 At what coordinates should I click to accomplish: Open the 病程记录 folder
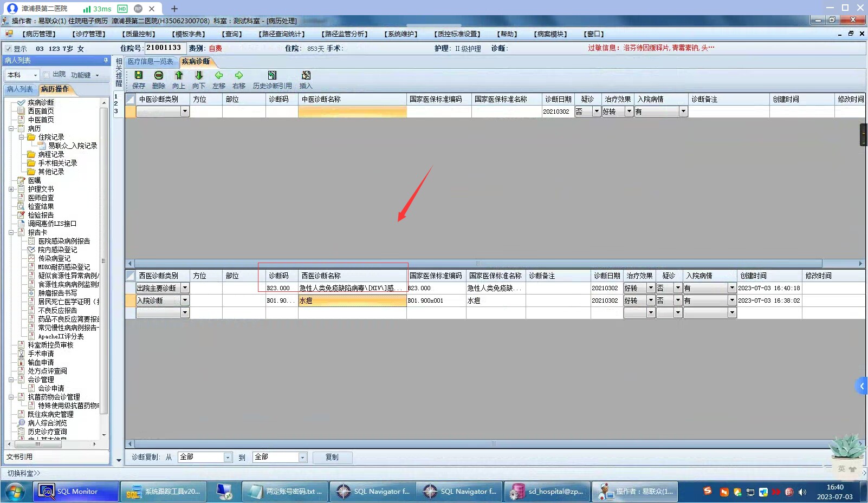[51, 154]
